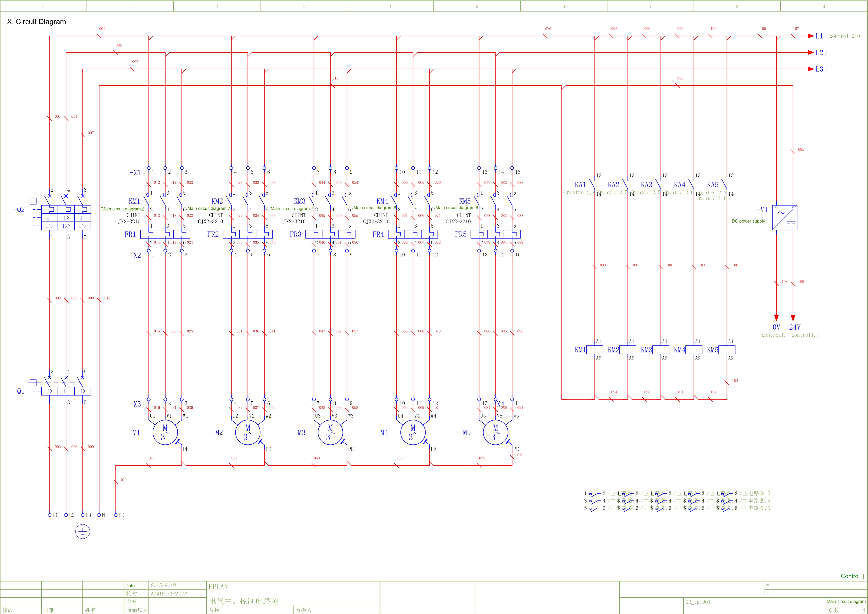The image size is (868, 614).
Task: Click the earth ground symbol
Action: click(83, 532)
